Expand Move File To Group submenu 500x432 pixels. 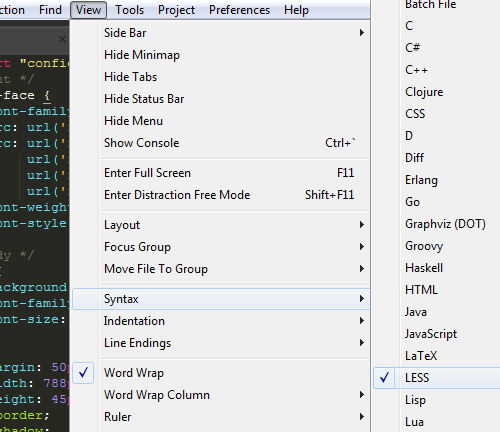[x=221, y=269]
